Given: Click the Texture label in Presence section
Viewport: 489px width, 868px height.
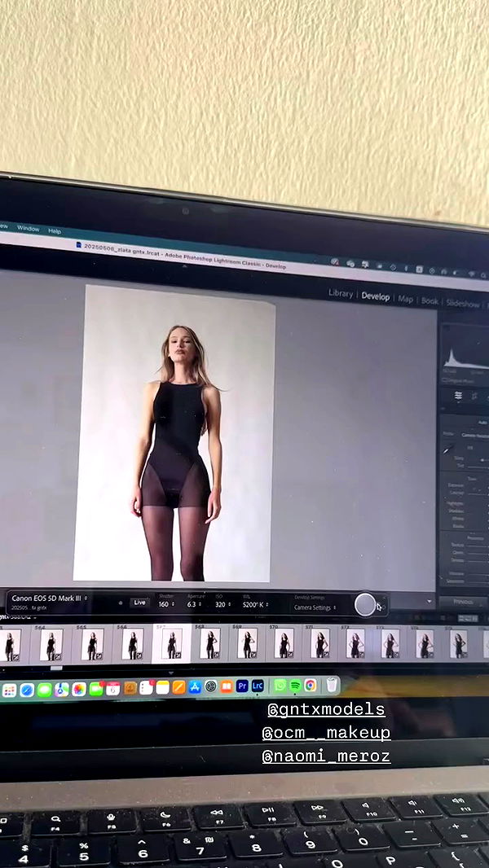Looking at the screenshot, I should point(457,545).
